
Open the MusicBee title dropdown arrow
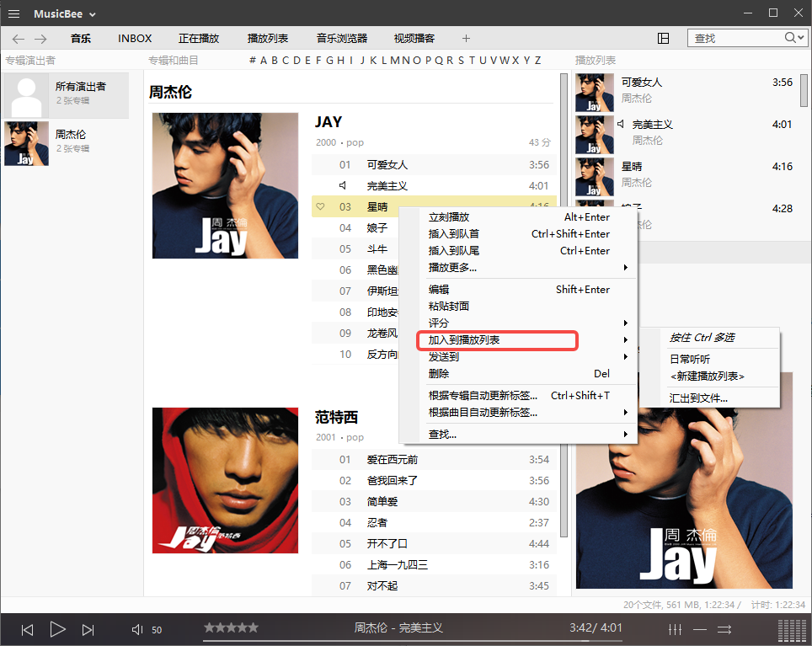pos(92,14)
